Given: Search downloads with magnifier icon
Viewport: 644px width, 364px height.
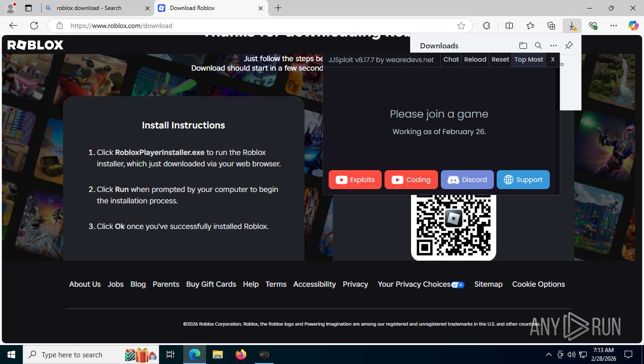Looking at the screenshot, I should [x=538, y=45].
